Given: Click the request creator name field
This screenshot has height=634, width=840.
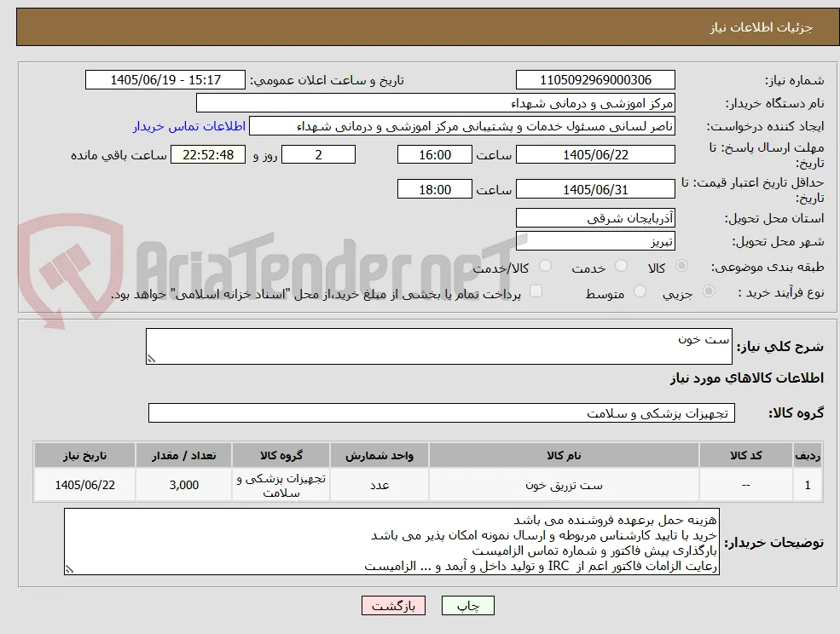Looking at the screenshot, I should 461,126.
